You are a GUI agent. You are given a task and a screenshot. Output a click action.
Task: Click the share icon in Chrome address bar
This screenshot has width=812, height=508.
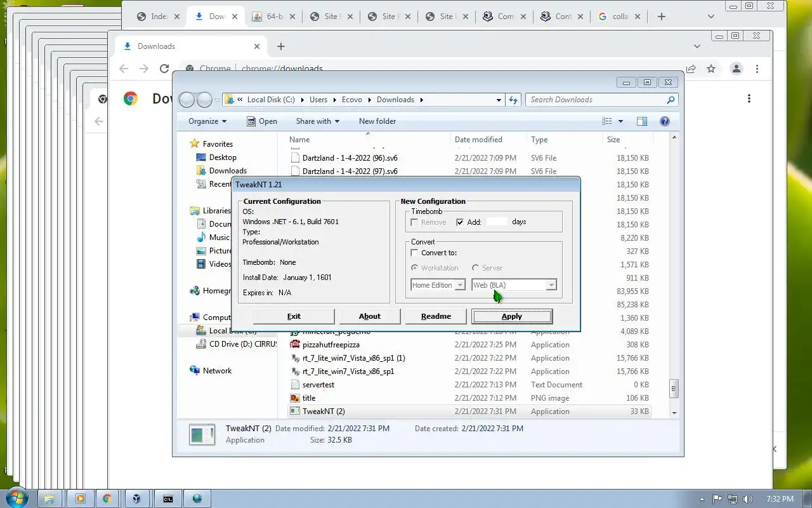(x=691, y=69)
